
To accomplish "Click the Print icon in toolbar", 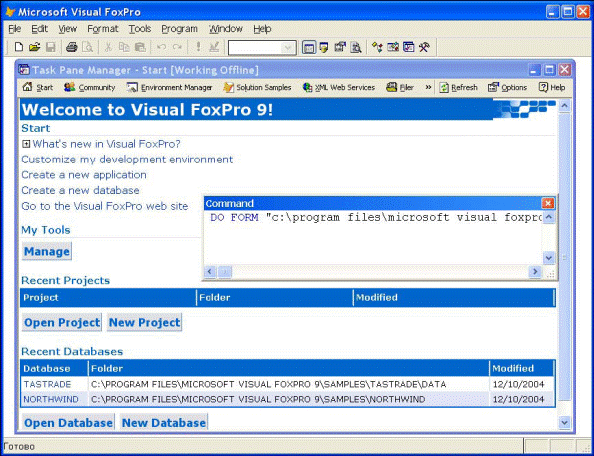I will coord(72,47).
